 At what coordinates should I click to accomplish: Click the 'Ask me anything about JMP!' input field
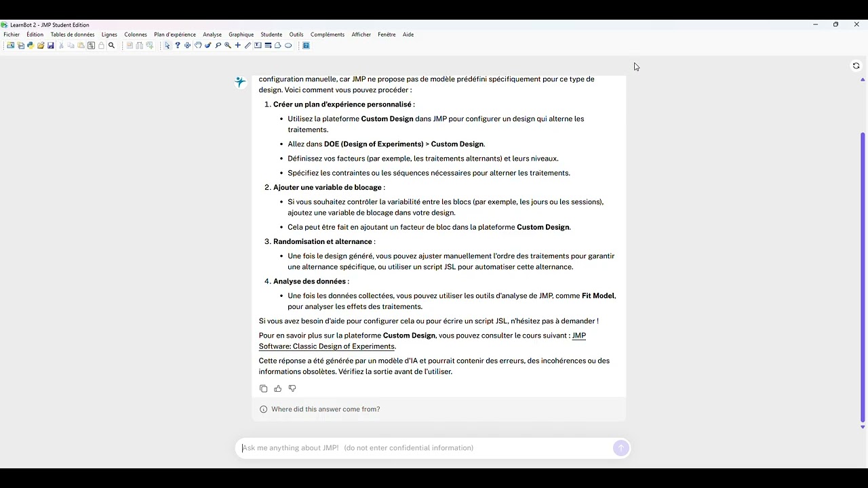[426, 448]
